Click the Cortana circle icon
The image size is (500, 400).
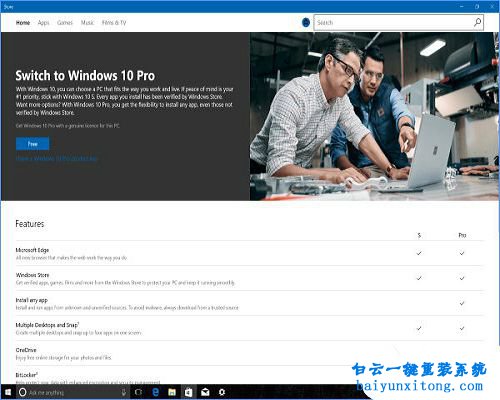tap(22, 392)
